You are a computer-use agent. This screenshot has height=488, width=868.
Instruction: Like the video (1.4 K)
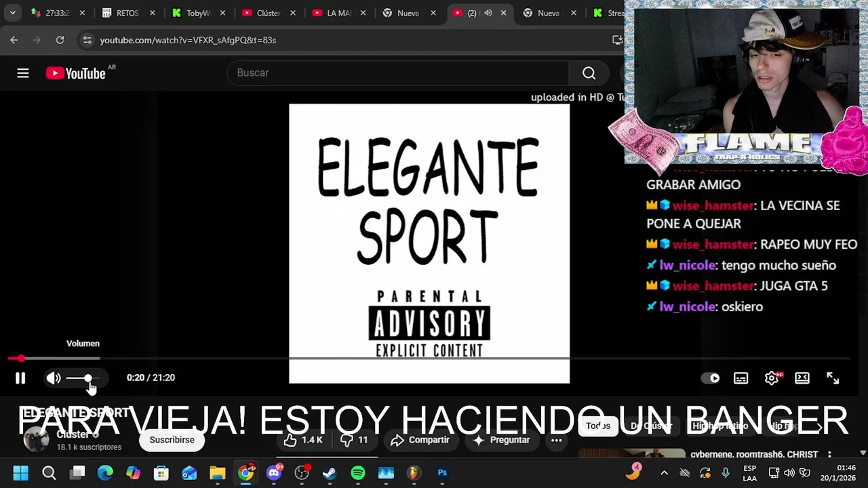tap(303, 440)
